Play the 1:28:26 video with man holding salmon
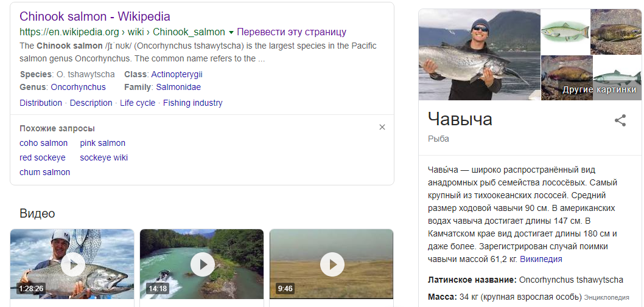Screen dimensions: 644x307 (x=72, y=264)
